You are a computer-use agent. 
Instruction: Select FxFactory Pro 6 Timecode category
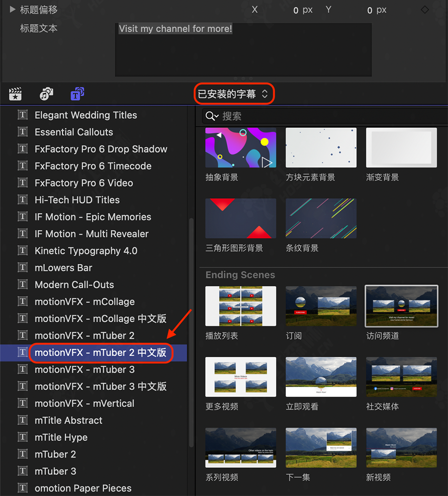(93, 166)
